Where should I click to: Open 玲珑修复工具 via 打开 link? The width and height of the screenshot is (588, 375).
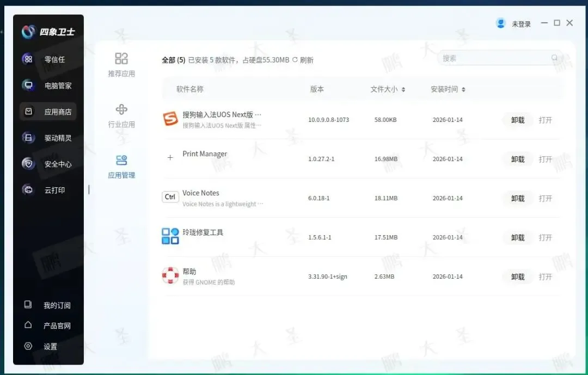545,238
